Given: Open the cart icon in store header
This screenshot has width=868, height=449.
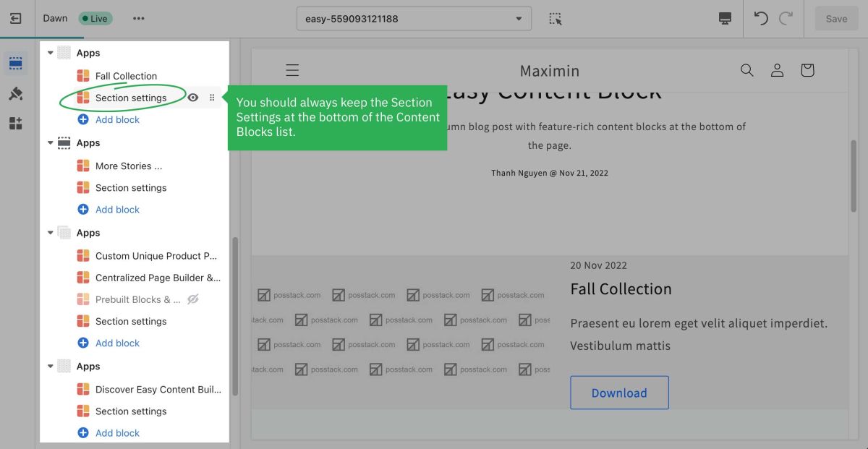Looking at the screenshot, I should [807, 70].
